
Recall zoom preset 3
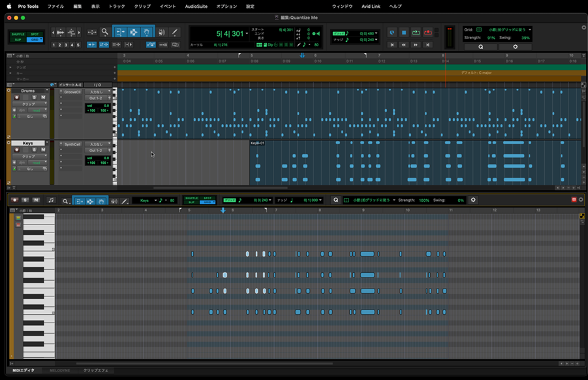pos(66,45)
